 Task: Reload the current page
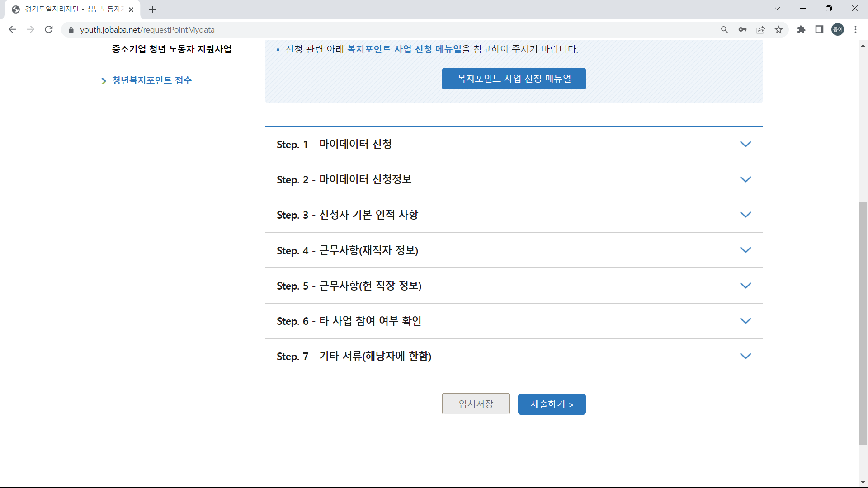[x=48, y=29]
